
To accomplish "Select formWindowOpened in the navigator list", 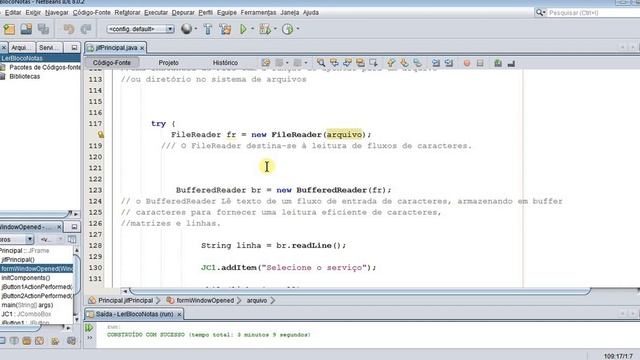I will coord(36,269).
